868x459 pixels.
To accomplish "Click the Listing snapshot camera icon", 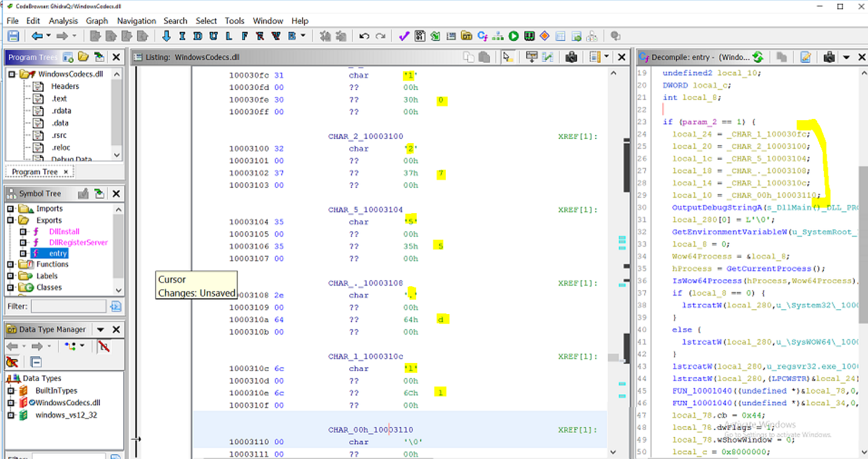I will [572, 57].
